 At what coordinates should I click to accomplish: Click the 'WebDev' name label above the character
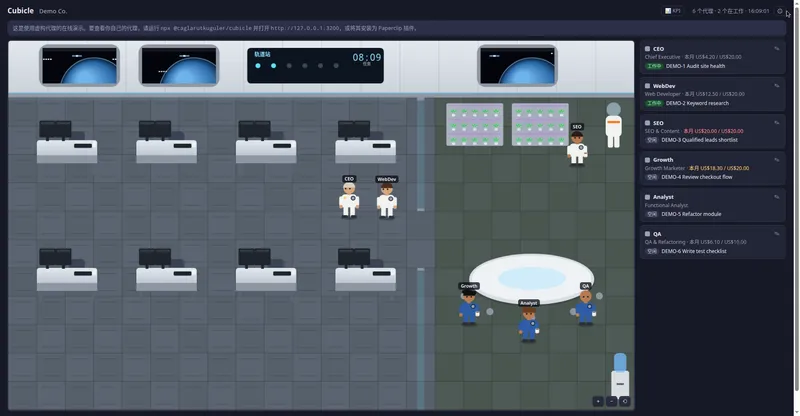click(387, 179)
